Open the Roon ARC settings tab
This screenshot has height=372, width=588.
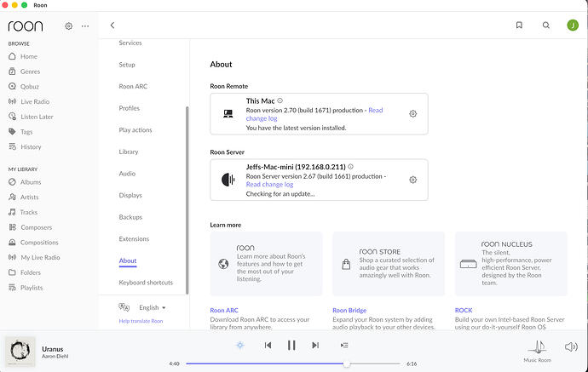[133, 86]
